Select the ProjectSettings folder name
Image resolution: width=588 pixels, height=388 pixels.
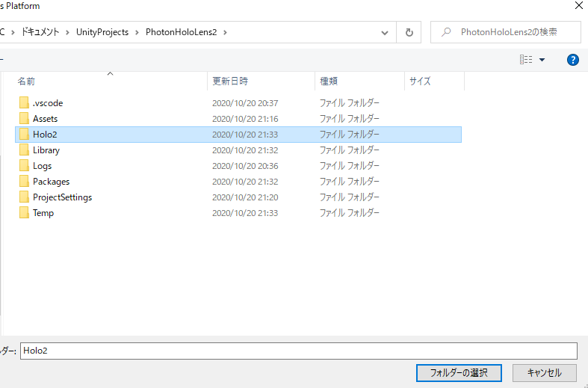tap(62, 198)
